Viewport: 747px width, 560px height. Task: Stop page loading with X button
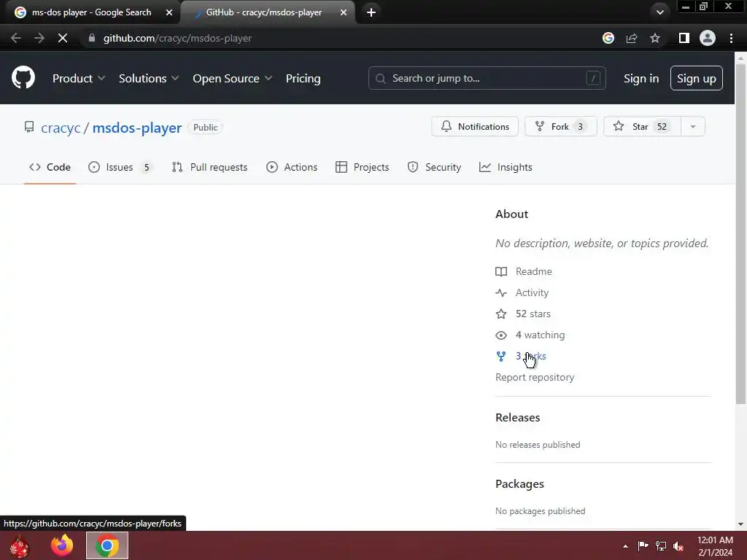[x=63, y=38]
